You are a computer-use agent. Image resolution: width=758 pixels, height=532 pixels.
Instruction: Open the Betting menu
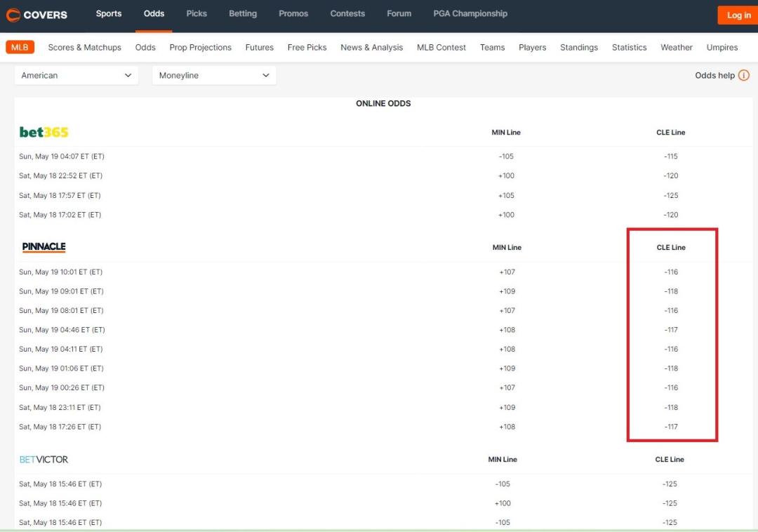tap(243, 13)
